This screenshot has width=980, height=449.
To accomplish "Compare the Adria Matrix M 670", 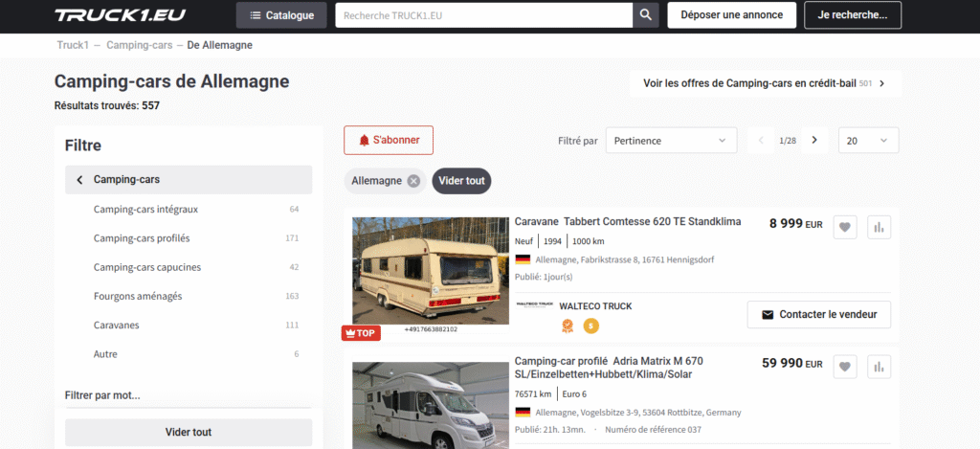I will pyautogui.click(x=880, y=367).
